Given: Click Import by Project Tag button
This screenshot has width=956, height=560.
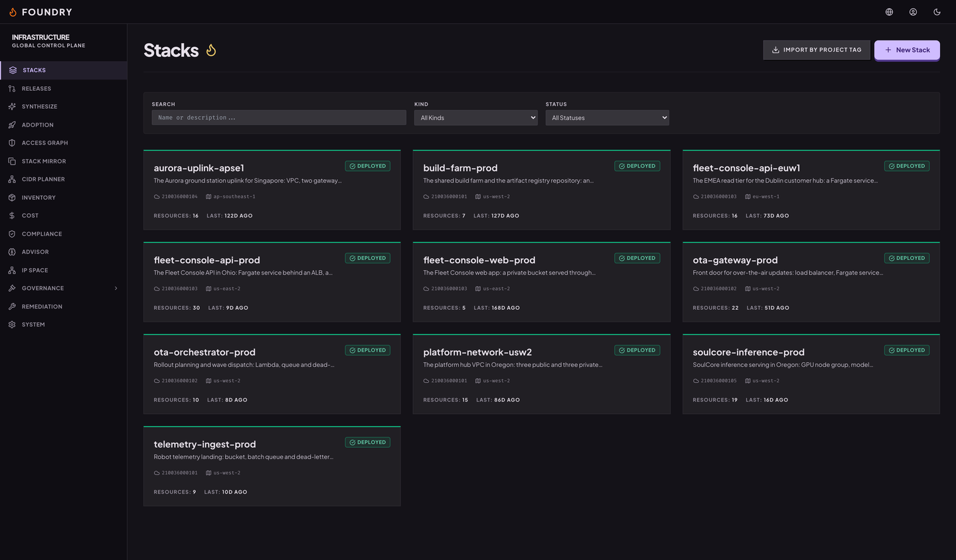Looking at the screenshot, I should click(x=817, y=50).
